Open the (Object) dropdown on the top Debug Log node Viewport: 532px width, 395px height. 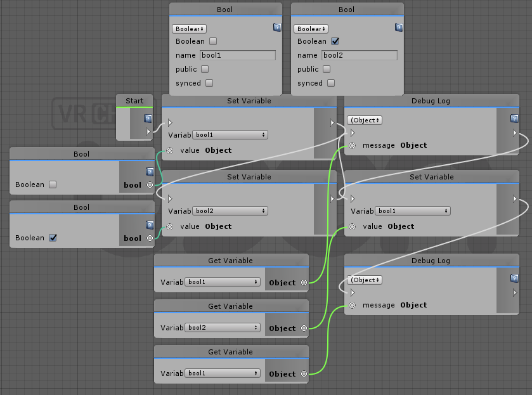coord(365,120)
